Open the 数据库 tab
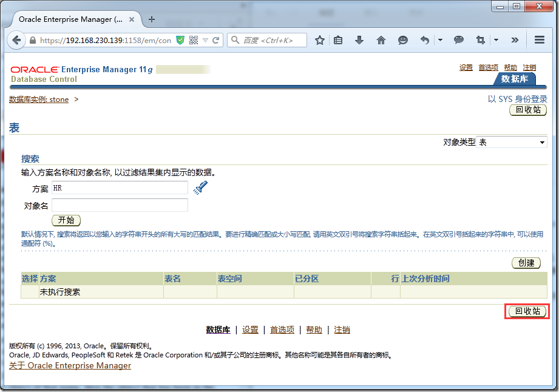The image size is (559, 392). tap(514, 79)
